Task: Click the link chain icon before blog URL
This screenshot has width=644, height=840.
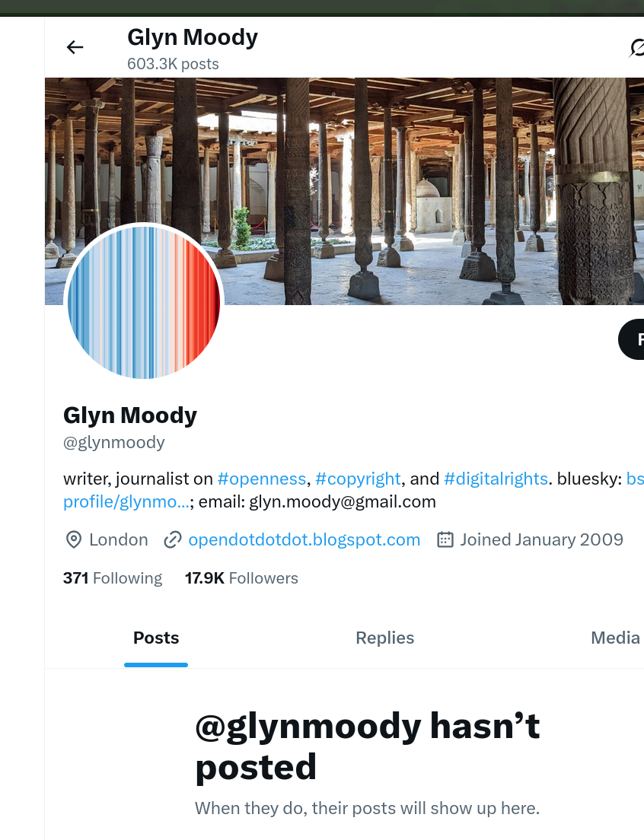Action: tap(173, 539)
